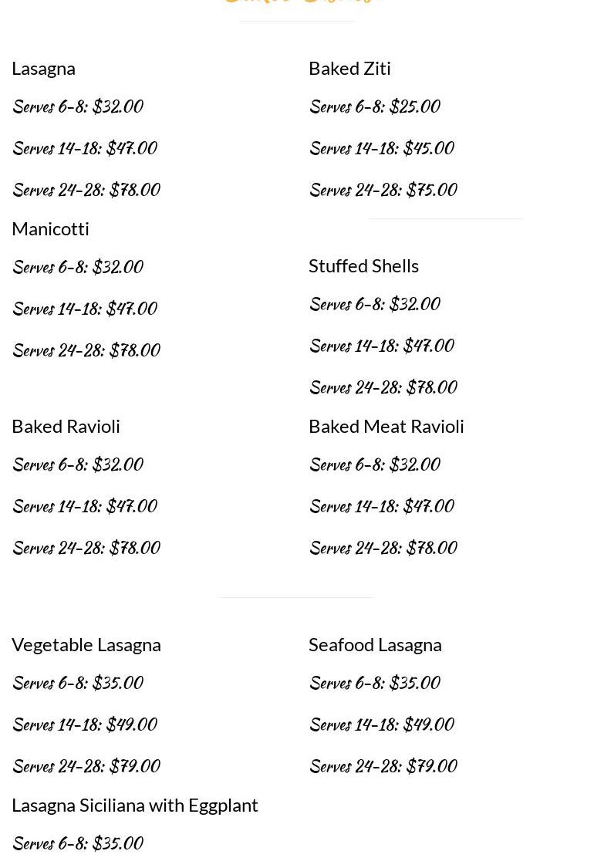Select the Stuffed Shells heading

(363, 265)
